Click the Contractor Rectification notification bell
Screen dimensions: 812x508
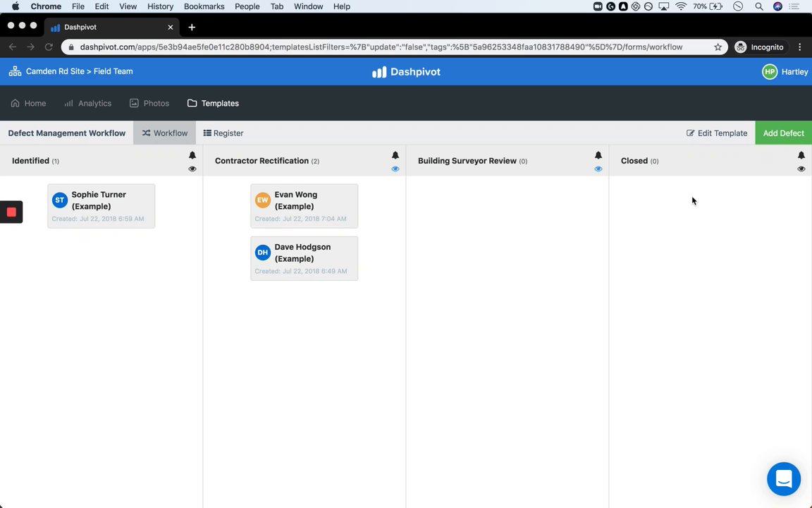[x=395, y=155]
